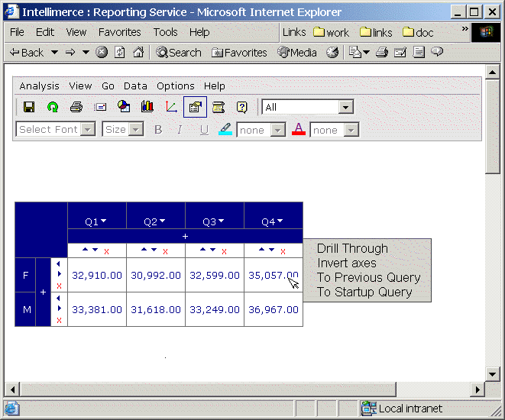
Task: Click the scroll document icon
Action: click(x=219, y=107)
